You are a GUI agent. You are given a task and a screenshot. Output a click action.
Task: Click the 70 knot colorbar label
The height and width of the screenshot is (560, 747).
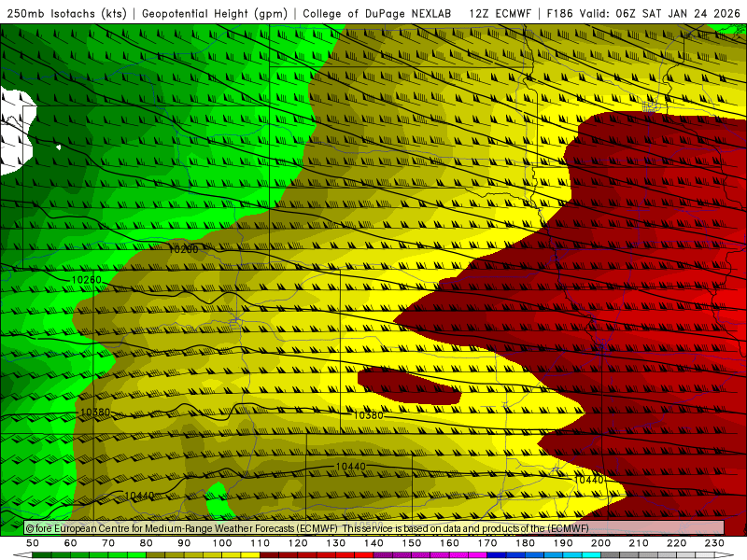pyautogui.click(x=108, y=543)
